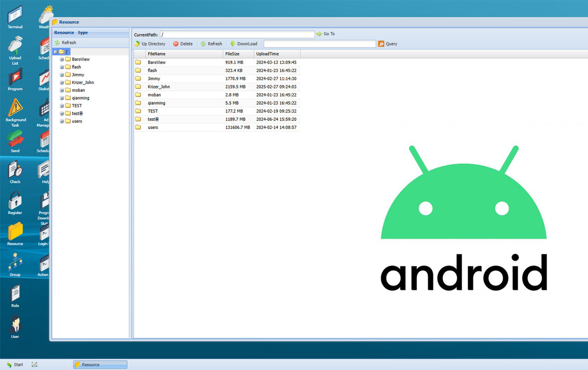Select 'moban' row in file list

[x=217, y=95]
